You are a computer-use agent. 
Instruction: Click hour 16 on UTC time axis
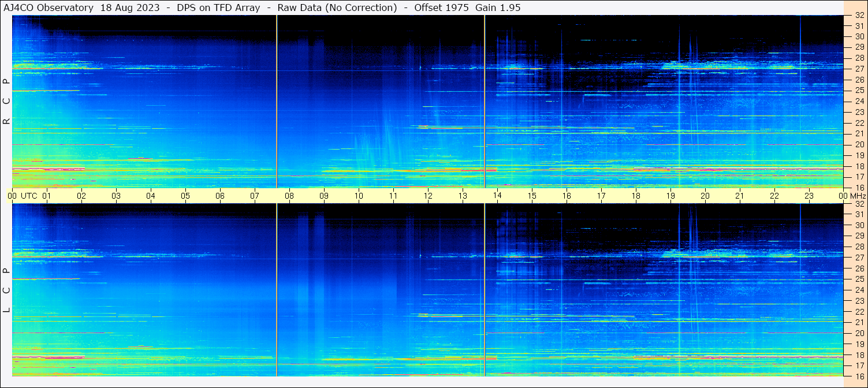[x=567, y=196]
